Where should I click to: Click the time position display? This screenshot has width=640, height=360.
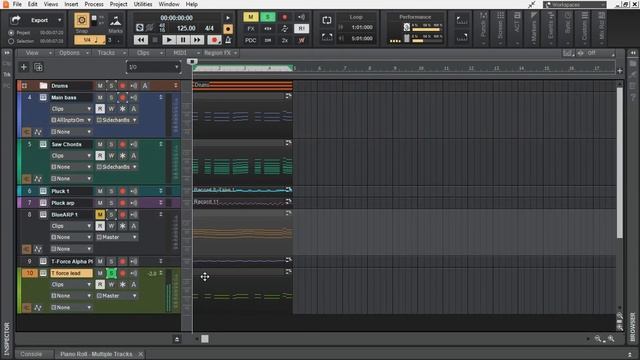click(176, 18)
